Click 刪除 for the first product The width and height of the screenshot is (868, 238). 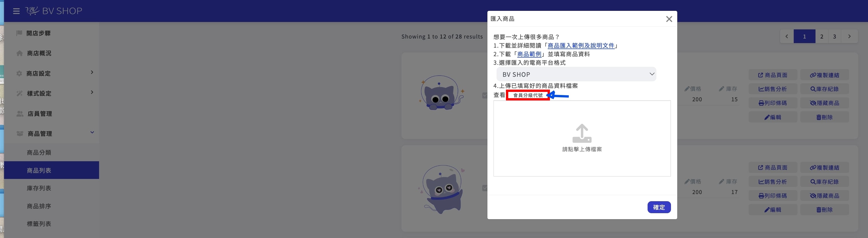pyautogui.click(x=825, y=117)
